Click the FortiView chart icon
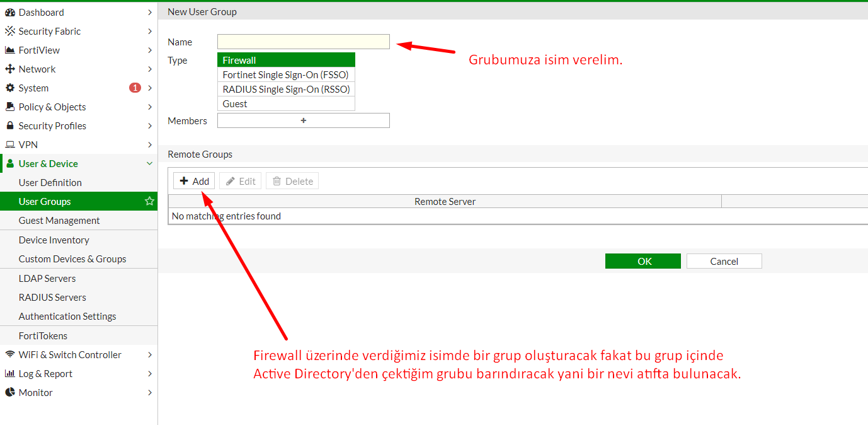Viewport: 868px width, 425px height. (10, 50)
